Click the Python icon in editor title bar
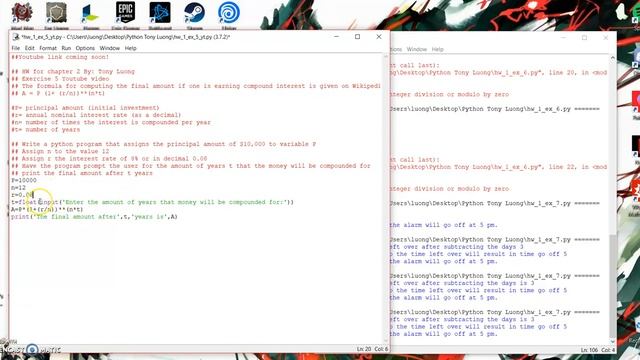 pos(16,37)
